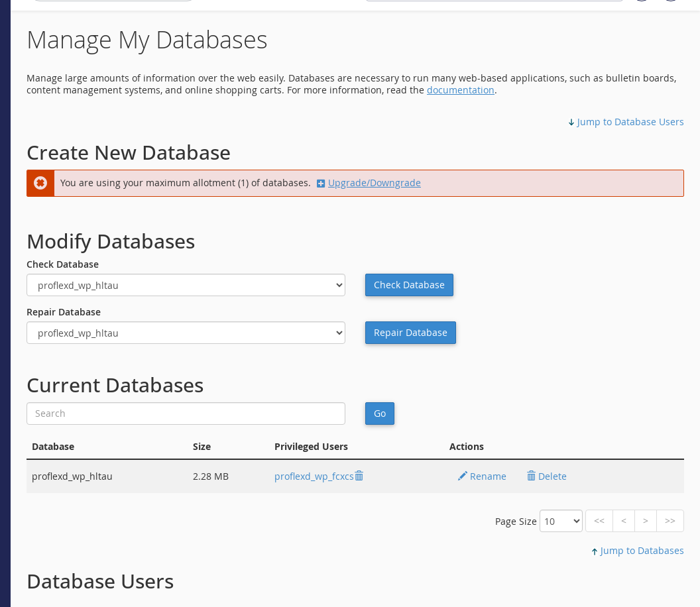Click the Repair Database button
700x607 pixels.
410,333
